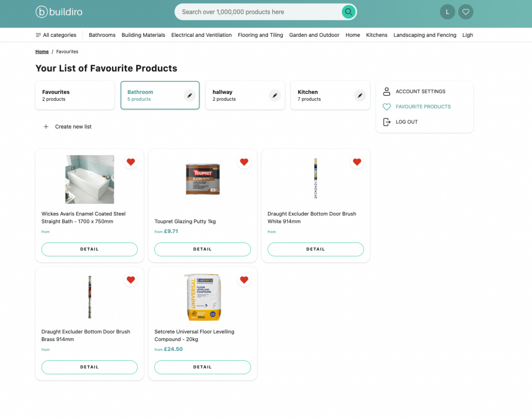Click Home breadcrumb link
The height and width of the screenshot is (419, 532).
pos(42,51)
